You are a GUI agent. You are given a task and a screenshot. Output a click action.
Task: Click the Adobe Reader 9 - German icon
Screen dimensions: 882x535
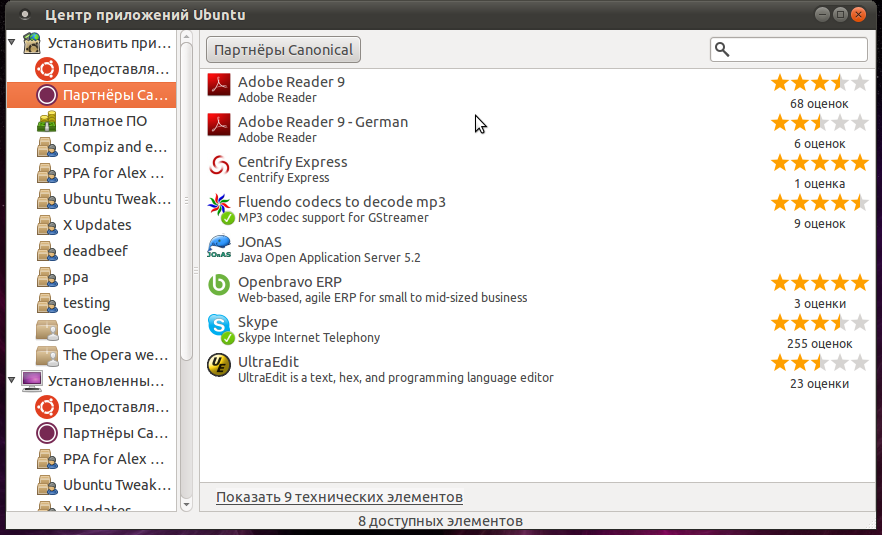pyautogui.click(x=219, y=125)
